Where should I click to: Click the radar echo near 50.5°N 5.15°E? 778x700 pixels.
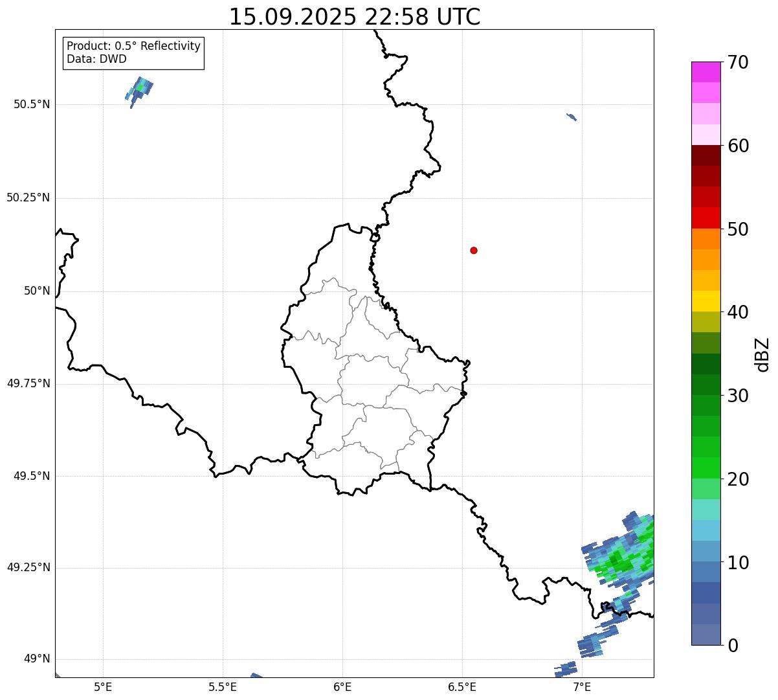pyautogui.click(x=139, y=91)
